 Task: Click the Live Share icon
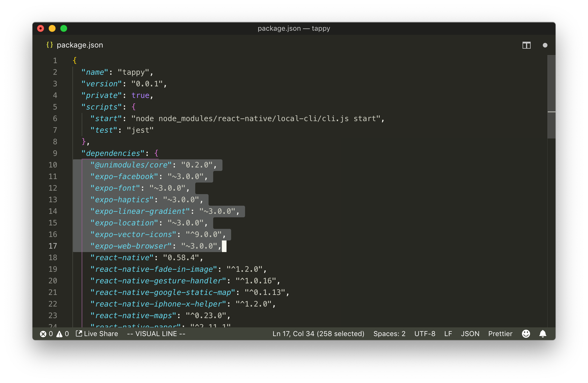pos(78,333)
